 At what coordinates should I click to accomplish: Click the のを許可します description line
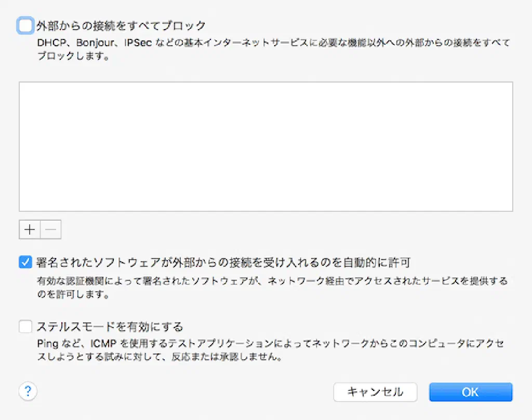click(65, 294)
